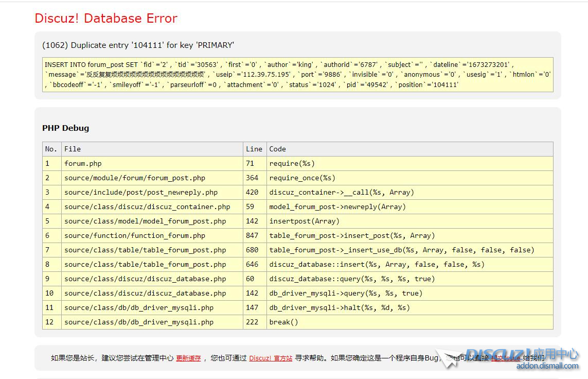Click the File column header

pyautogui.click(x=73, y=149)
